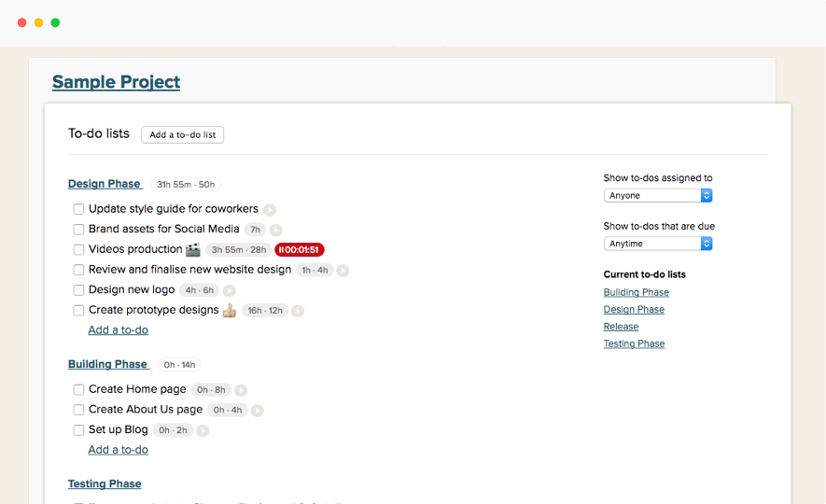
Task: Click the 7h badge on Brand assets
Action: pyautogui.click(x=256, y=230)
